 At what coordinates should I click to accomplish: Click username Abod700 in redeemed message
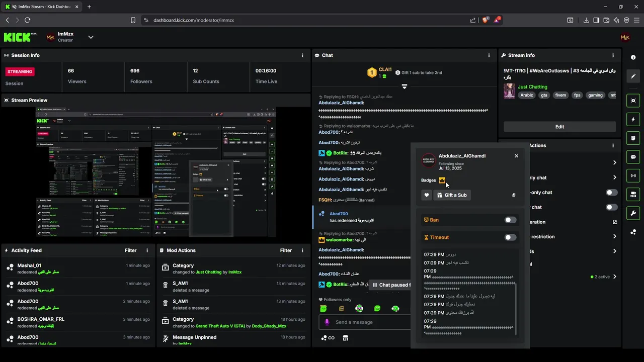[x=339, y=214]
